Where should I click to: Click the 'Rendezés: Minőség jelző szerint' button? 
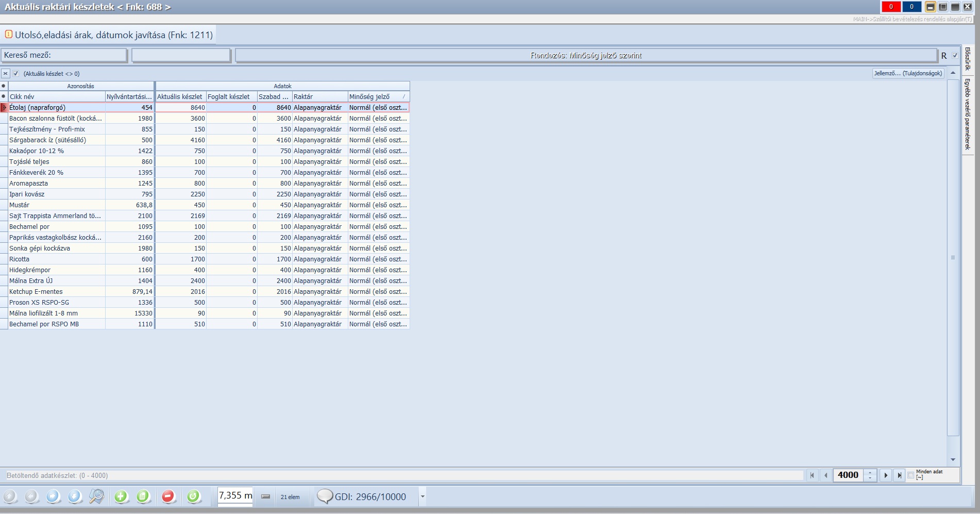coord(586,56)
